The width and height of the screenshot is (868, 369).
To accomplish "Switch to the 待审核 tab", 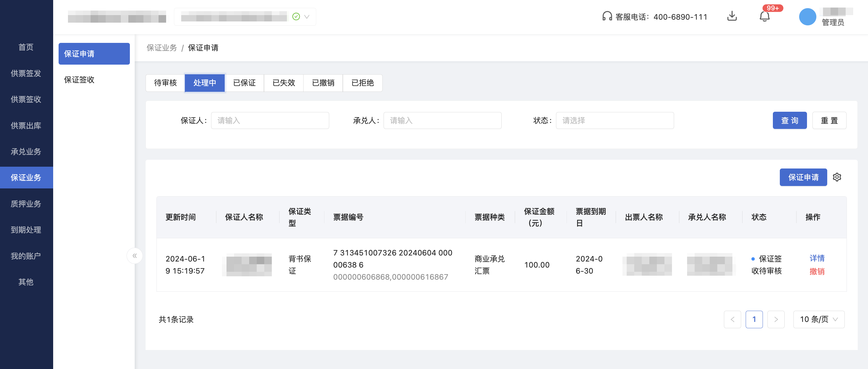I will point(165,83).
